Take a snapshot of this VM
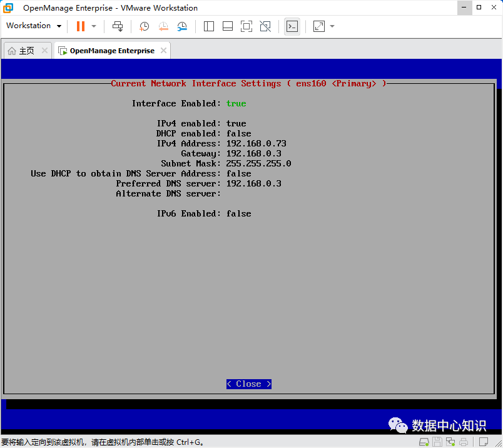 tap(144, 26)
